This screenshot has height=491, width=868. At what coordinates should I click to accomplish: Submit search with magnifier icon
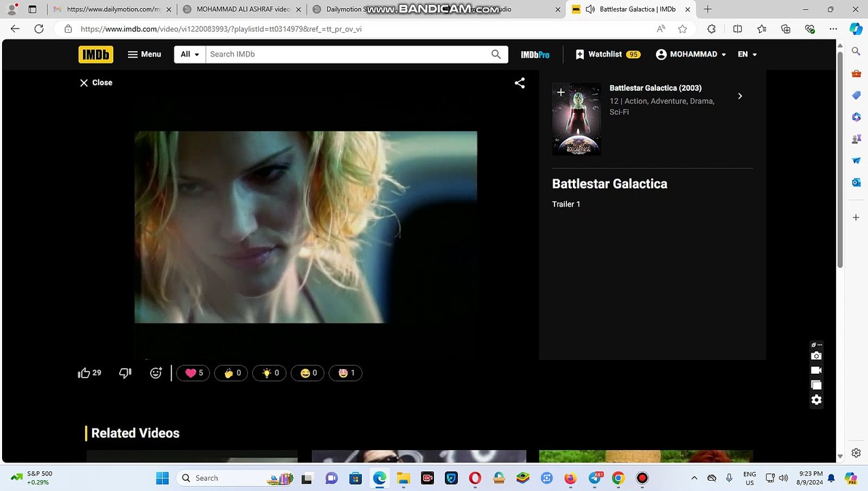click(x=496, y=55)
